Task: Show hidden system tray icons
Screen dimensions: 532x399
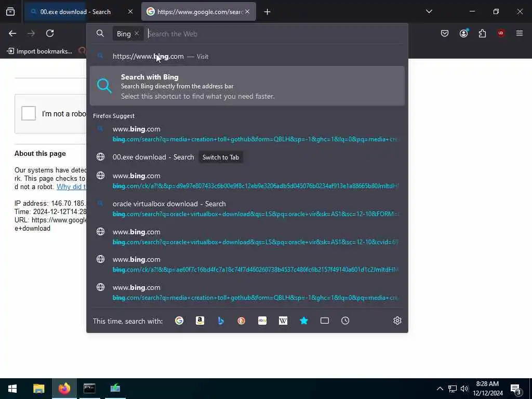Action: (440, 389)
